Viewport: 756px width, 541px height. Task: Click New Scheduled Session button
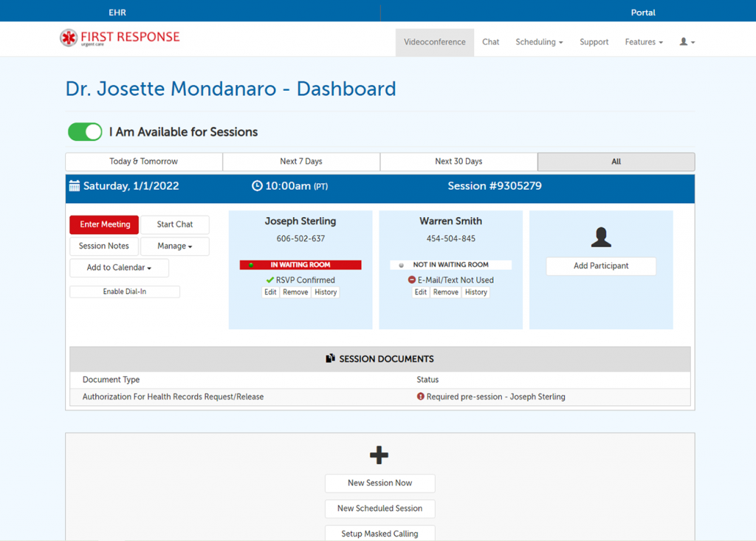click(380, 509)
